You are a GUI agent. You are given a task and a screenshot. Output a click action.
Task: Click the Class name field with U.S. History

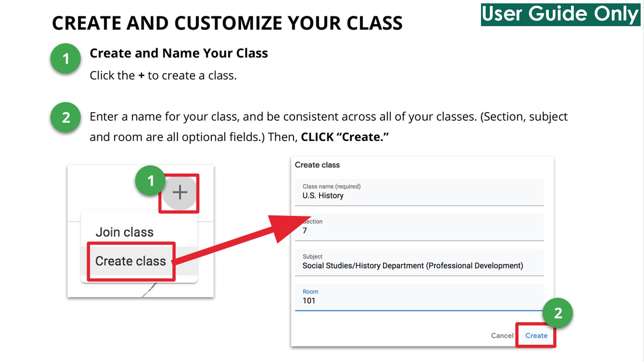pos(419,192)
